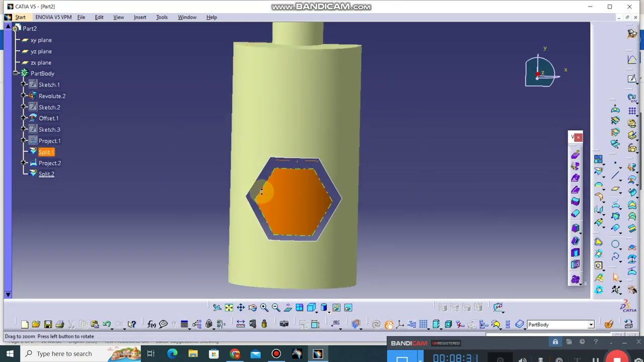Click the Axis System icon

pyautogui.click(x=400, y=324)
